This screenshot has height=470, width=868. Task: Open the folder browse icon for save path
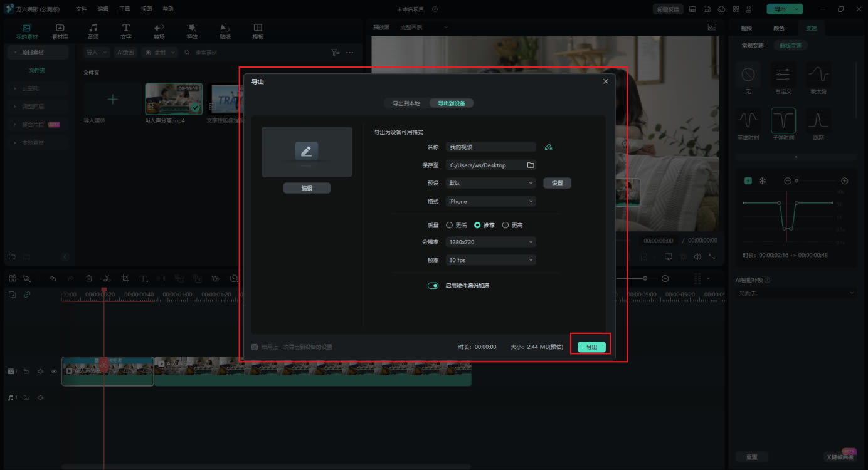click(x=531, y=165)
